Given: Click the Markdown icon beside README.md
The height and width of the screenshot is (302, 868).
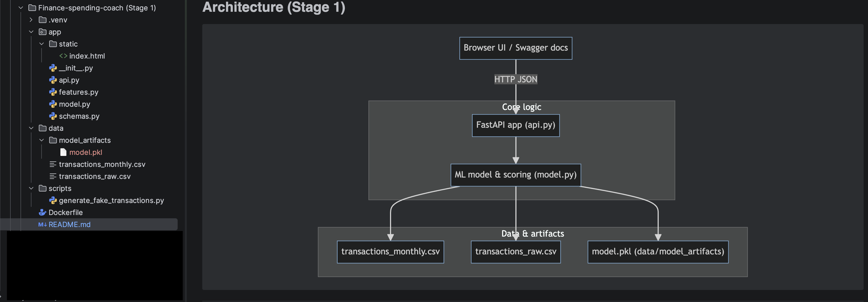Looking at the screenshot, I should 43,224.
